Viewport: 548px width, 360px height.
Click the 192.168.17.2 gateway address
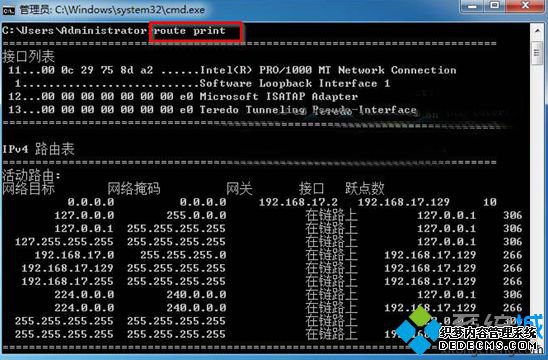[298, 202]
